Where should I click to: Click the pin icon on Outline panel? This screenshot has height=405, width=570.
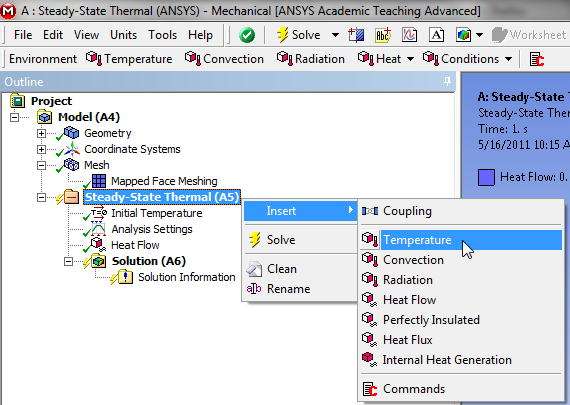tap(447, 81)
